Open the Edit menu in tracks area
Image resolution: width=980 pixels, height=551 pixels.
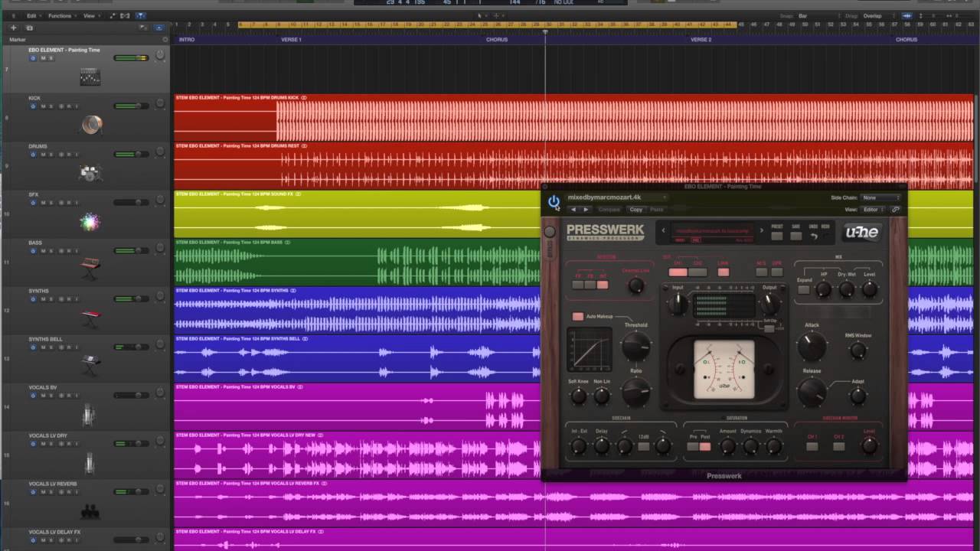tap(34, 16)
